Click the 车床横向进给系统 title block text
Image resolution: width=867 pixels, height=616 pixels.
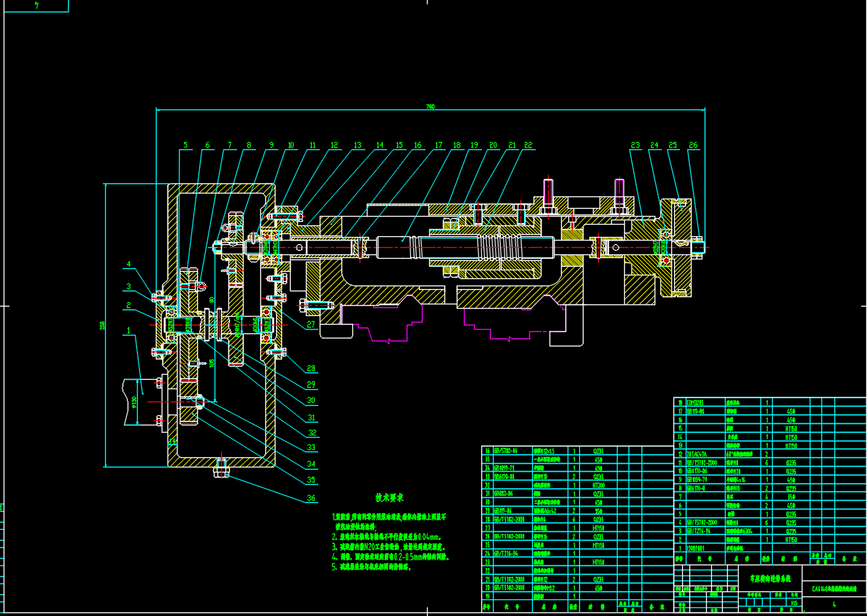pyautogui.click(x=771, y=579)
